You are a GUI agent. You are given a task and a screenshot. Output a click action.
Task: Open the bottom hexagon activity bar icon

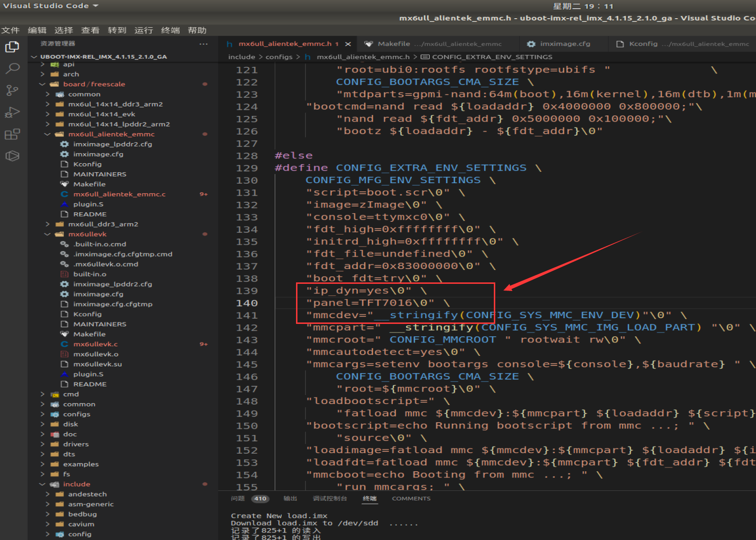tap(12, 156)
